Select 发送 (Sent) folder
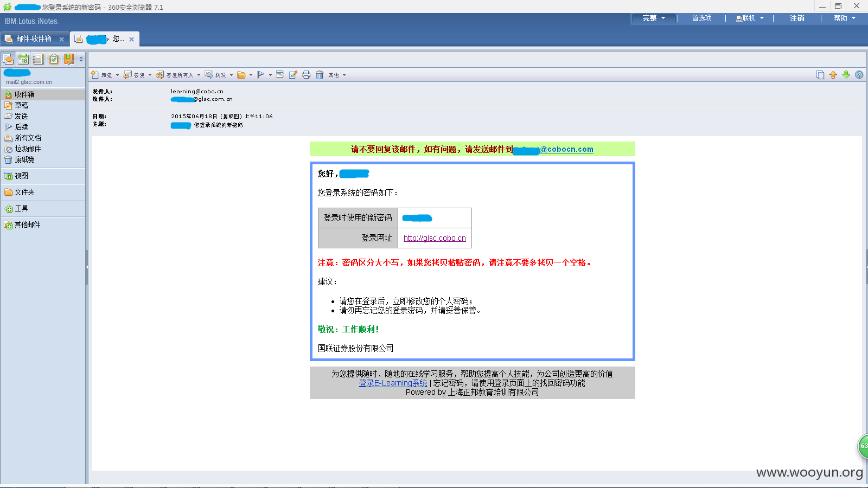The height and width of the screenshot is (488, 868). pos(43,116)
